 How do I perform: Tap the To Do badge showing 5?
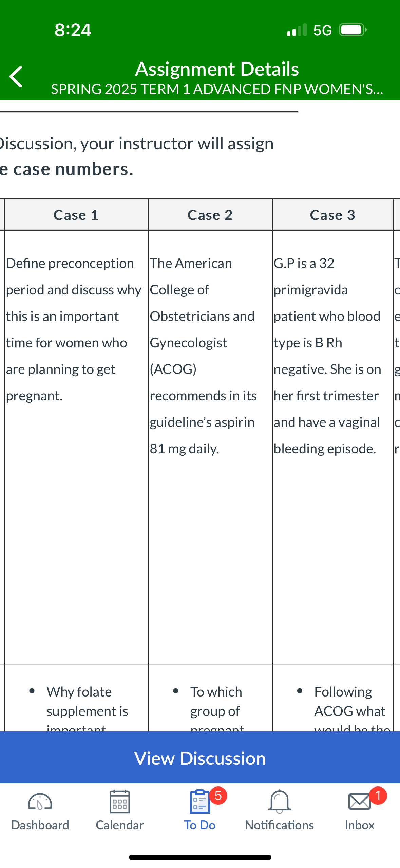[x=218, y=796]
